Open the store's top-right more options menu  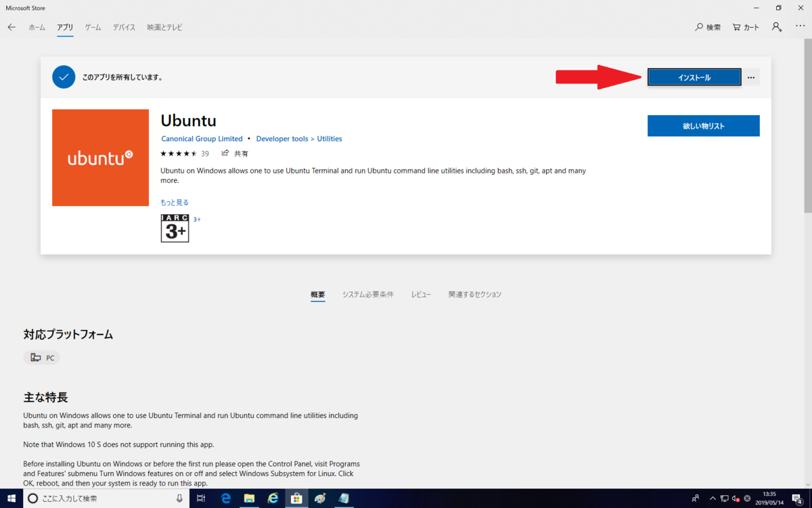(800, 26)
